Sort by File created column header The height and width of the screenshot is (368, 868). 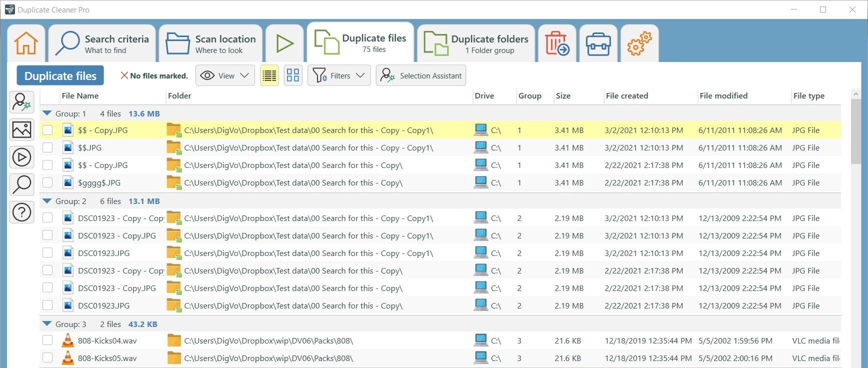click(626, 95)
